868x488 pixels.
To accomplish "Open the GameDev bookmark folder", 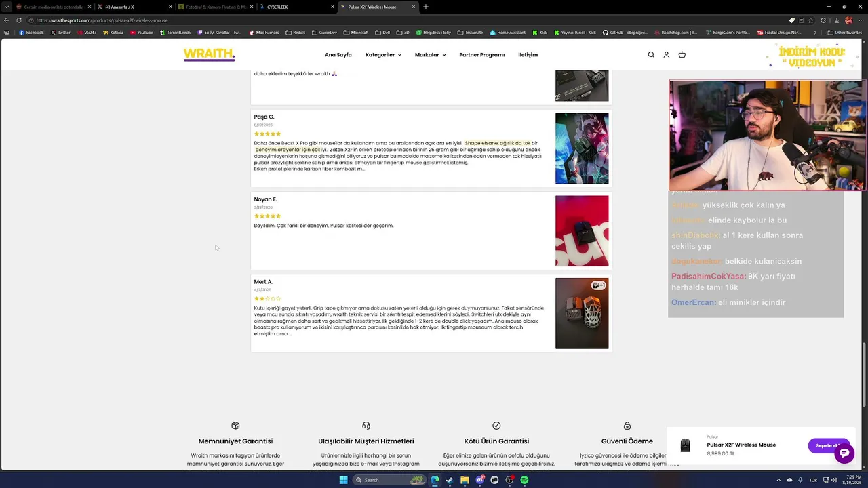I will click(324, 33).
